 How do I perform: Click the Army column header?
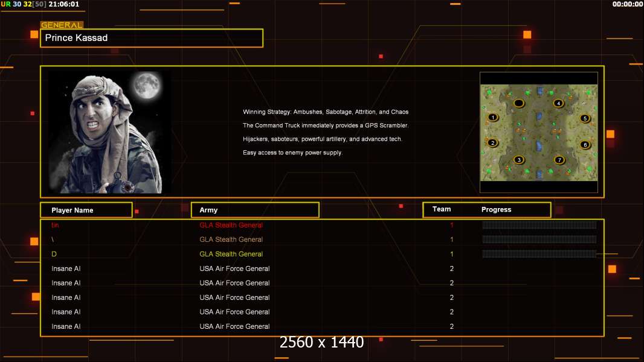[x=255, y=210]
